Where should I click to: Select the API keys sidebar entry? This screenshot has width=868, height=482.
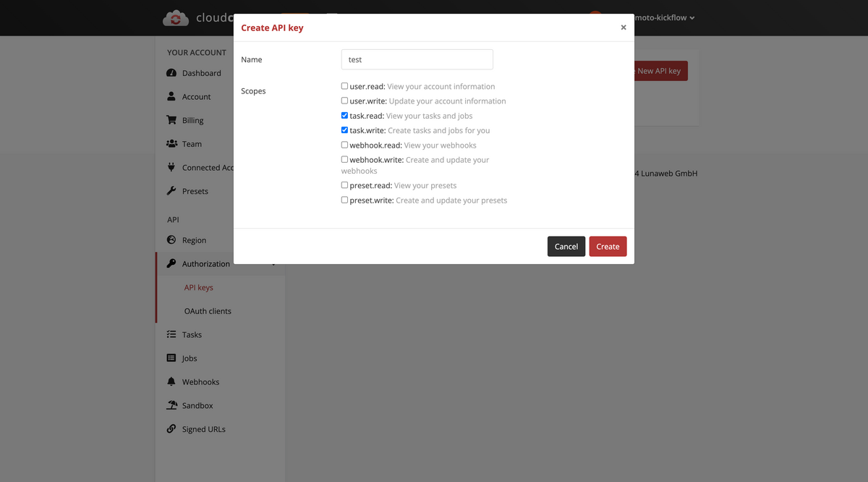(x=198, y=287)
